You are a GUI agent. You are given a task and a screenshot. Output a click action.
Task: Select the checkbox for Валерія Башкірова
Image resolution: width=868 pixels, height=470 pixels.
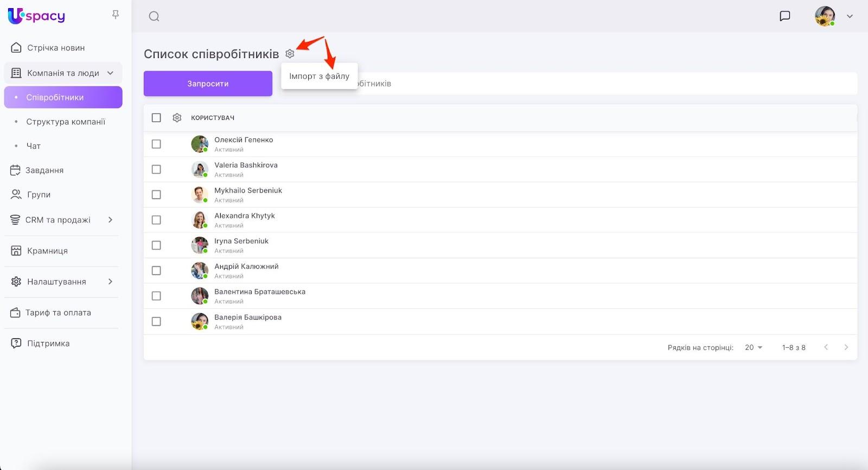point(156,321)
